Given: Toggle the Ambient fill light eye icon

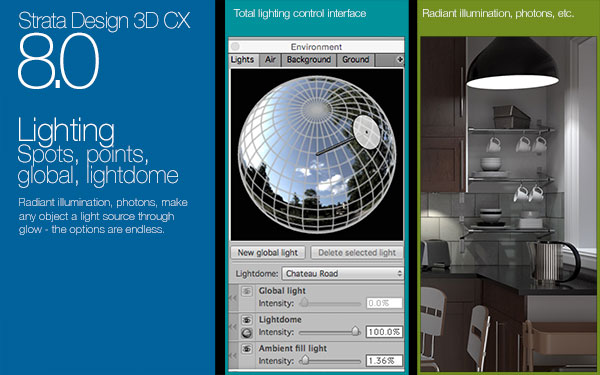Looking at the screenshot, I should tap(246, 349).
